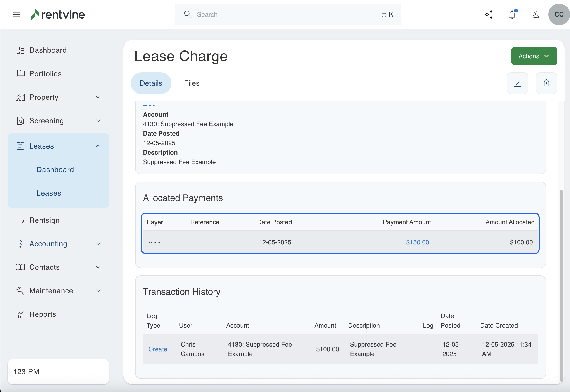
Task: Select the Leases submenu item
Action: click(49, 193)
